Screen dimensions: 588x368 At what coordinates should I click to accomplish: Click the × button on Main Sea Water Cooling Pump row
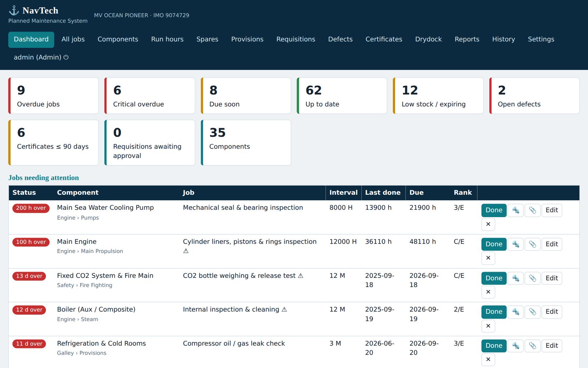488,224
